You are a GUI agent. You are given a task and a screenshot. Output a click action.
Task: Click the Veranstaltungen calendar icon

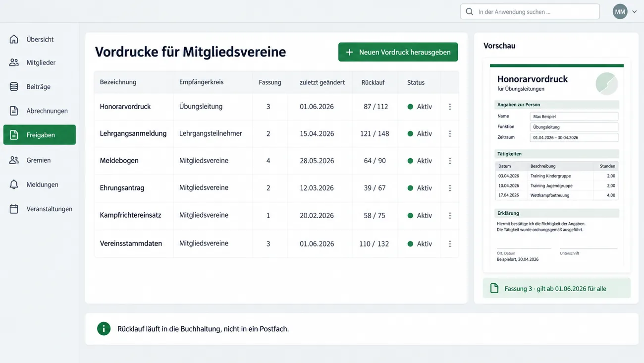tap(14, 209)
